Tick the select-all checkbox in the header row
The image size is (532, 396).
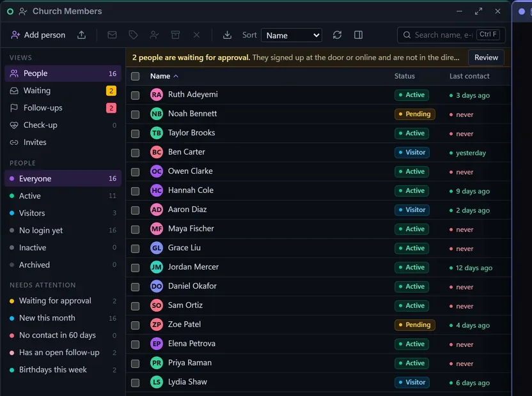coord(136,76)
